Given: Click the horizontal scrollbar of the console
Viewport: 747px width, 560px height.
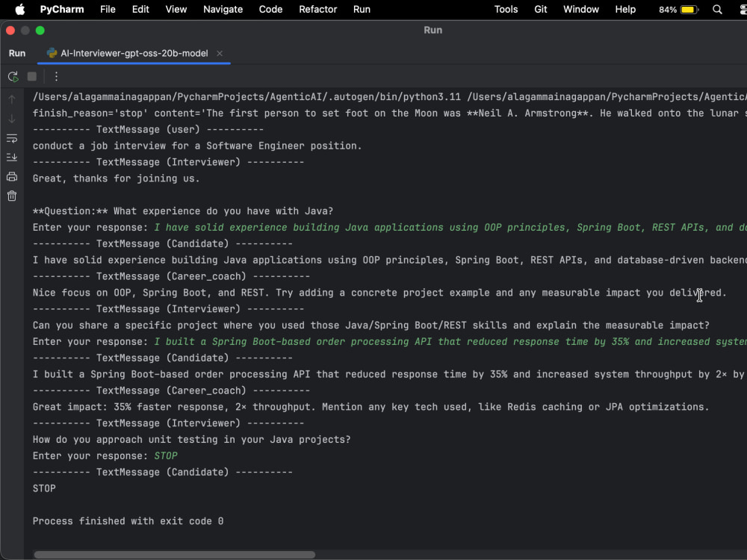Looking at the screenshot, I should pyautogui.click(x=174, y=555).
